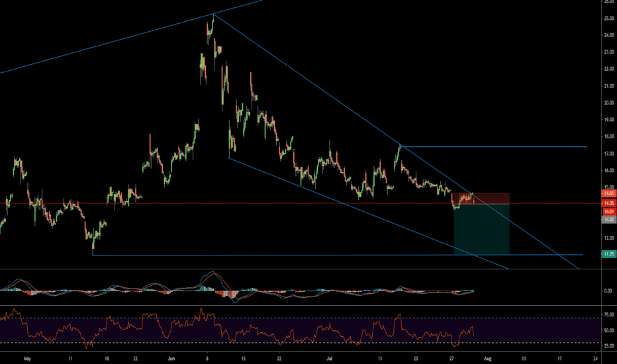Click the May date label on time axis
Screen dimensions: 617x364
(x=27, y=359)
